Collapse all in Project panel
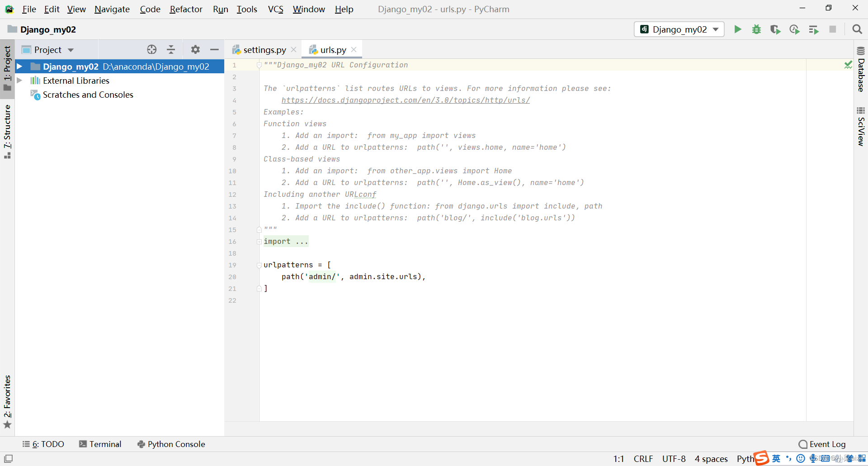 point(171,50)
